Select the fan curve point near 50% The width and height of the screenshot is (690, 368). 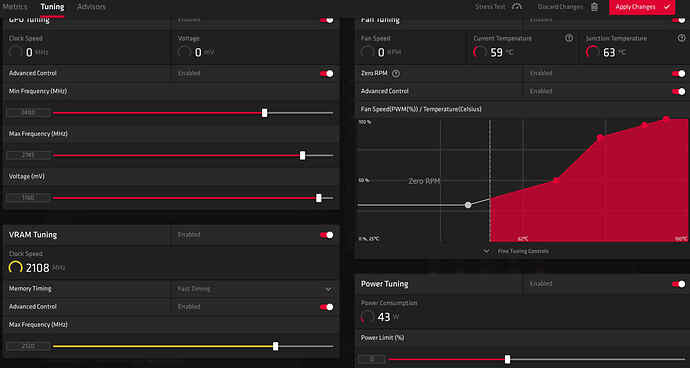click(556, 180)
